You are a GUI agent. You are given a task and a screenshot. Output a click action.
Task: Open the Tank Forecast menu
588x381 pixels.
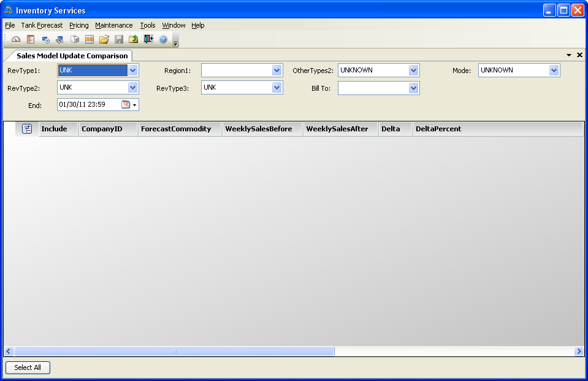click(42, 25)
